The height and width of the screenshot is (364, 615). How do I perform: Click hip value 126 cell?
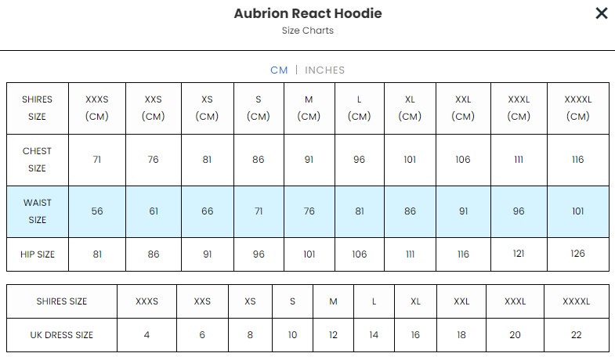577,254
